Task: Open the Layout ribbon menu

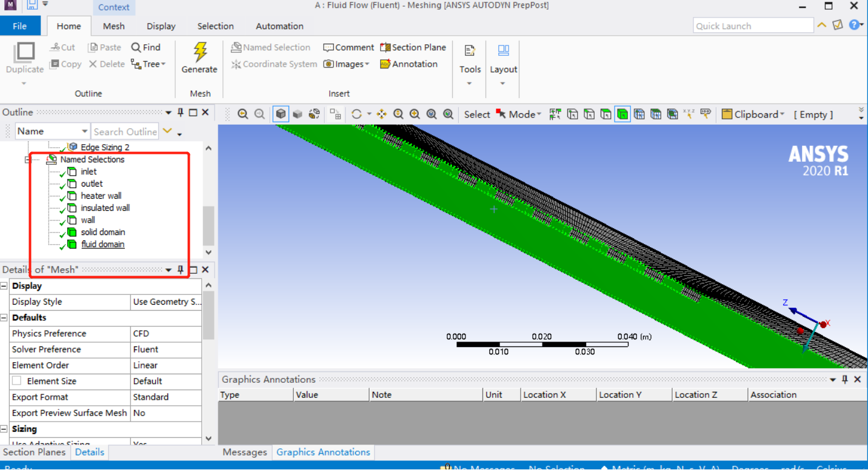Action: (x=503, y=65)
